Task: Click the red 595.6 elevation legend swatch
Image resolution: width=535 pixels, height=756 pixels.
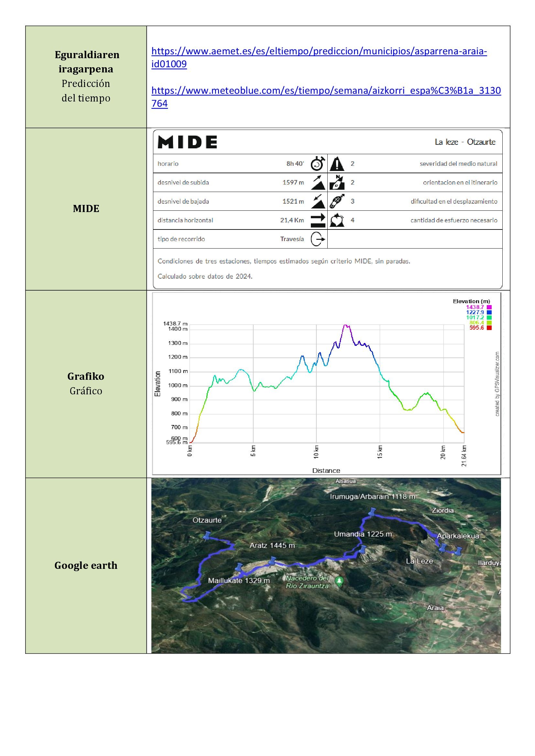Action: pyautogui.click(x=489, y=328)
